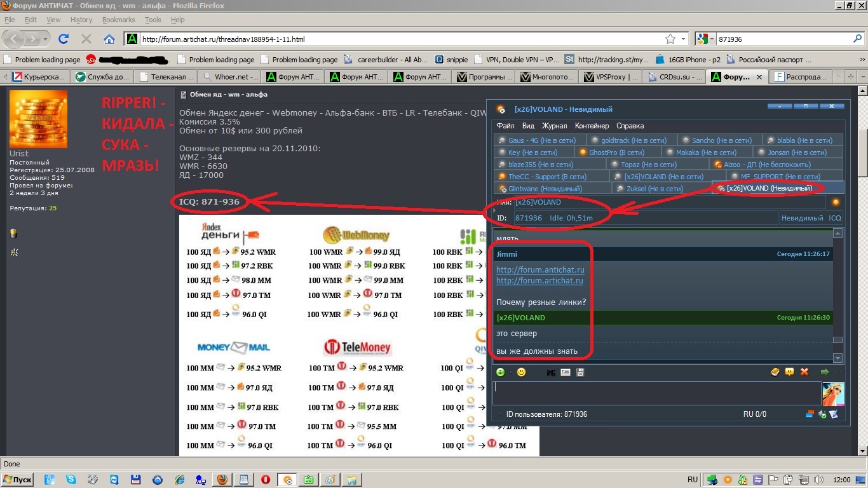The width and height of the screenshot is (868, 488).
Task: Click the chat message input field
Action: [x=657, y=393]
